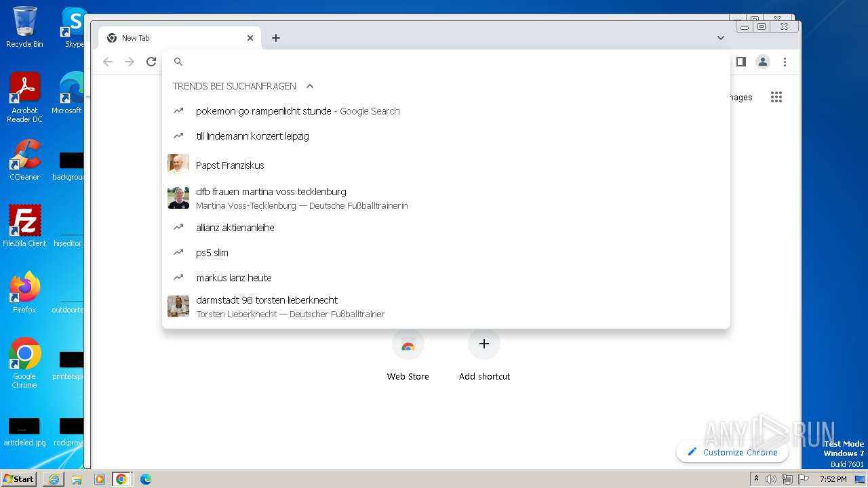
Task: Select suggestion pokemon go rampenlicht stunde
Action: [x=446, y=111]
